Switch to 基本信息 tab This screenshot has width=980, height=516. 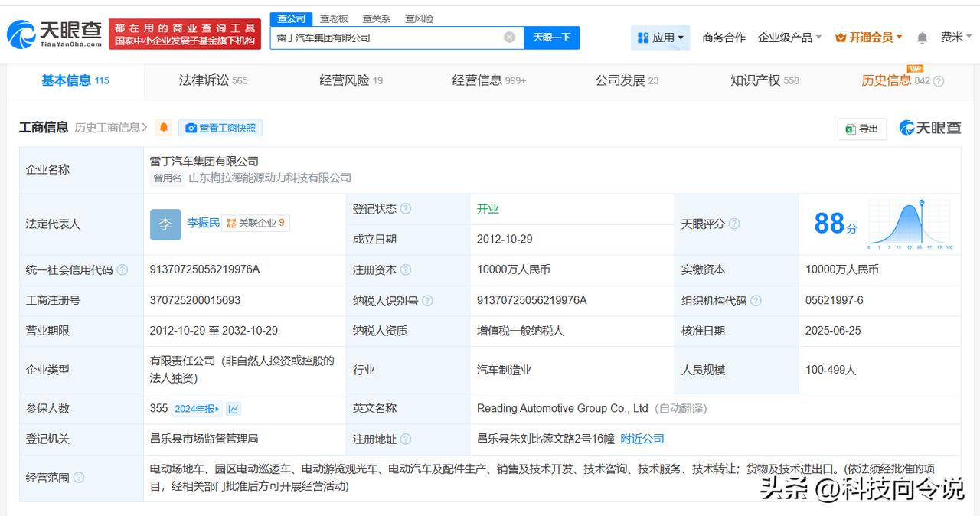click(75, 80)
